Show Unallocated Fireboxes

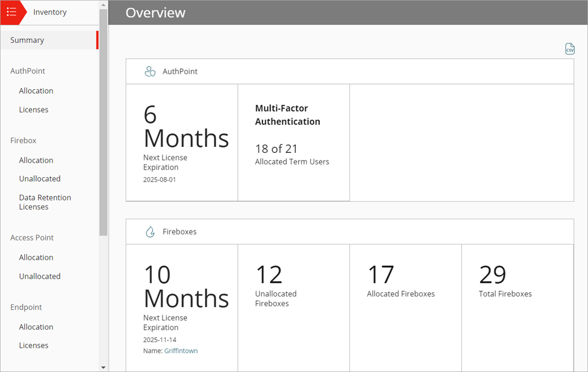pyautogui.click(x=40, y=178)
